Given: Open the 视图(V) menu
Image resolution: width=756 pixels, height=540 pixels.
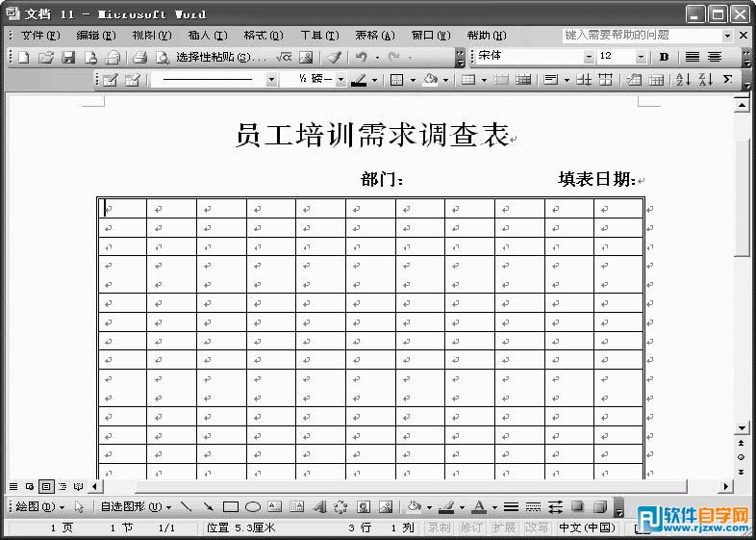Looking at the screenshot, I should tap(152, 36).
